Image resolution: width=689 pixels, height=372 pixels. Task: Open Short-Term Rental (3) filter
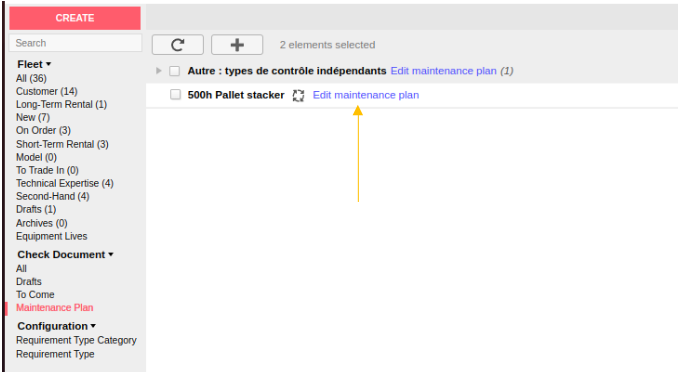pos(62,144)
